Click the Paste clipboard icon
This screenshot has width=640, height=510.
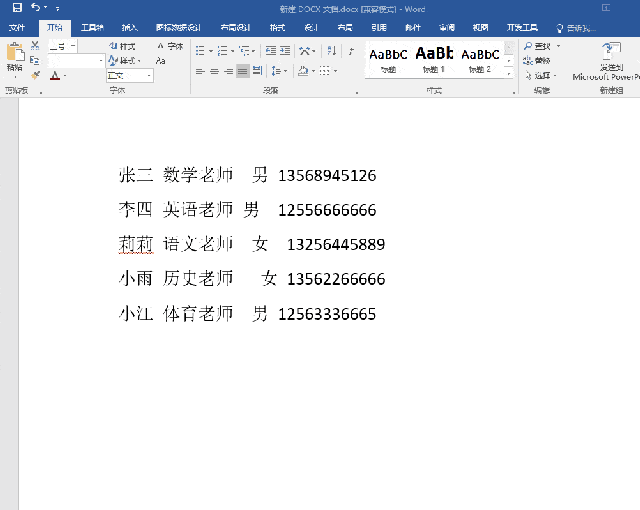[15, 53]
